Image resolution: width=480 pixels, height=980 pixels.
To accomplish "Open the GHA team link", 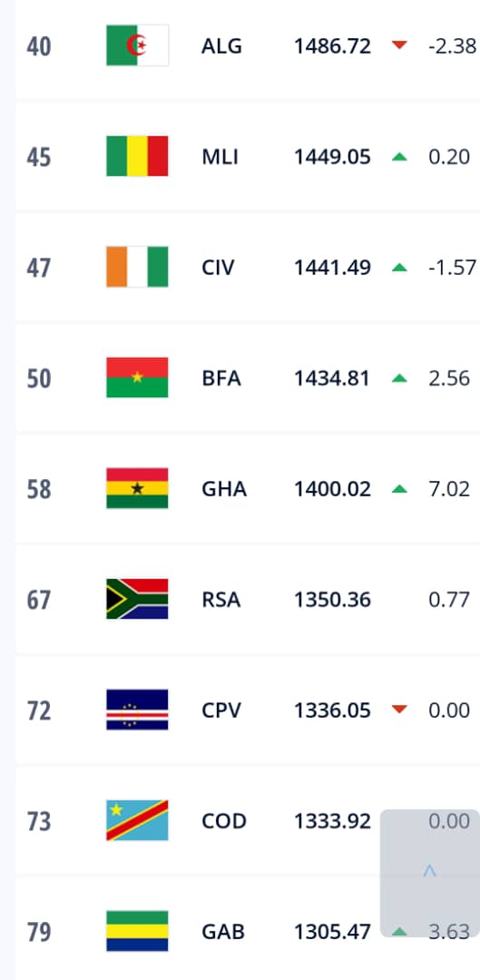I will coord(224,489).
